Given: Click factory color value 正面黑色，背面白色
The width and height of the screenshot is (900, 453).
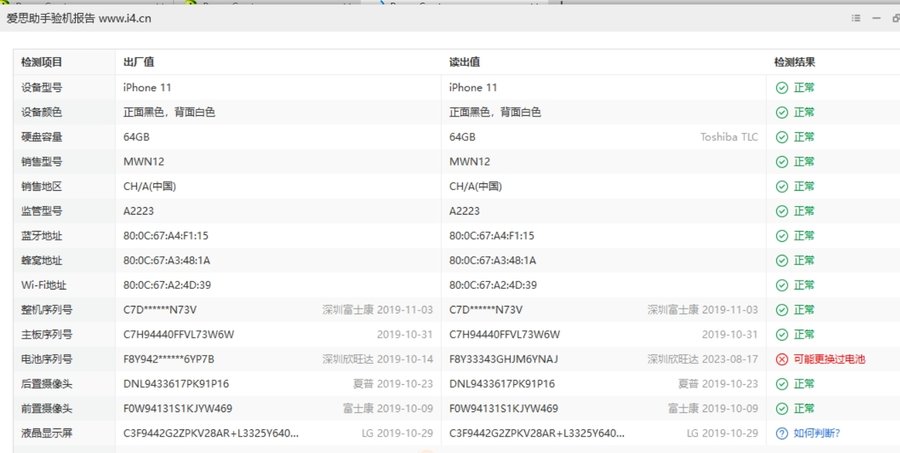Looking at the screenshot, I should (x=169, y=113).
